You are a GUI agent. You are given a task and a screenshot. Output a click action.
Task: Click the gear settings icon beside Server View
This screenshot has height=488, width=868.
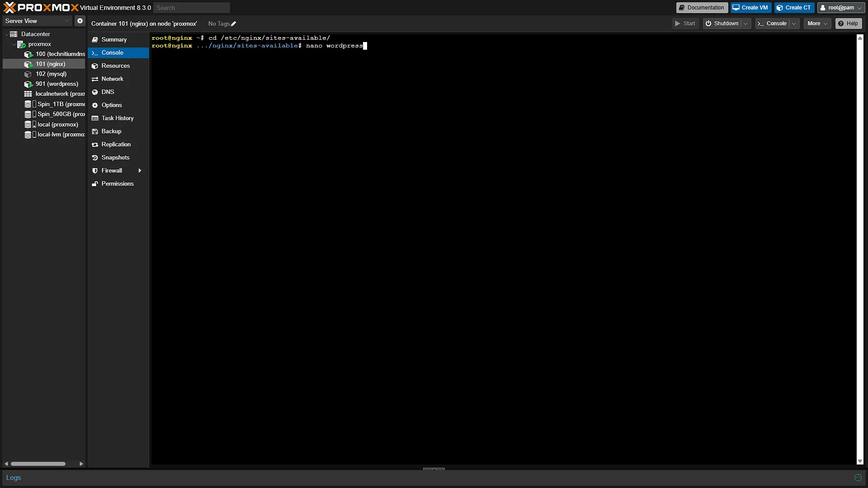(80, 21)
